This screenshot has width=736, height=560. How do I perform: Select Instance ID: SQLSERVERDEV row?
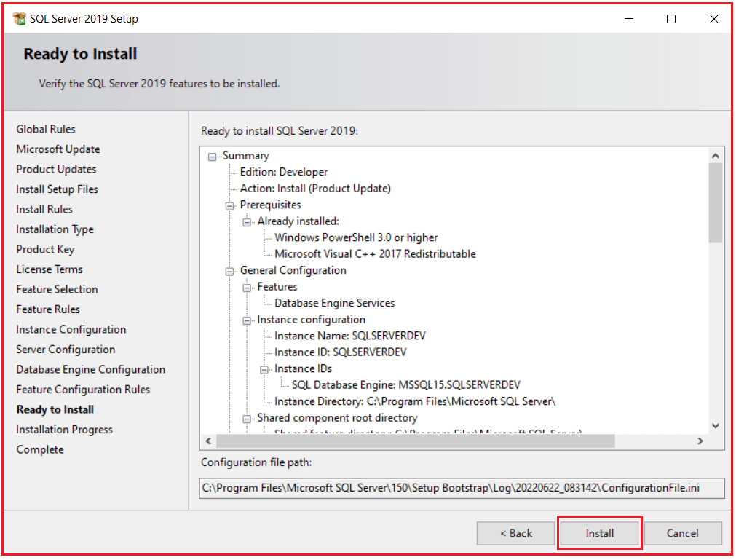340,352
